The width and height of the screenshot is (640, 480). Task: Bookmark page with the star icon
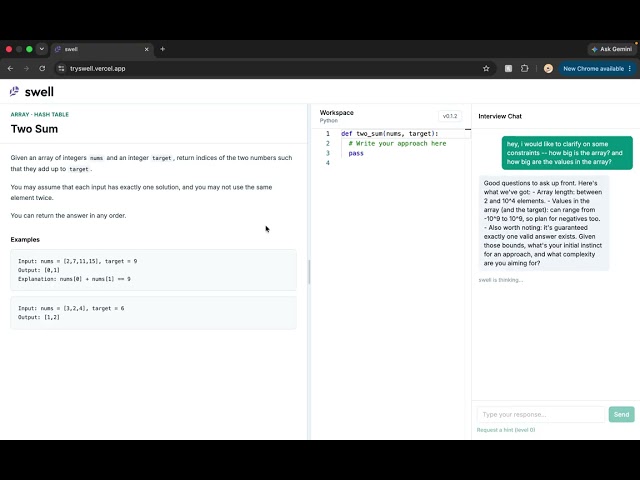pos(486,69)
